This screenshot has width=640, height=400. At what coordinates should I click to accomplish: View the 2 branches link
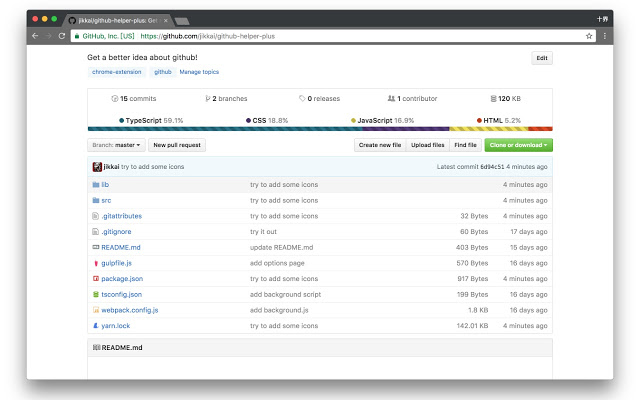226,98
